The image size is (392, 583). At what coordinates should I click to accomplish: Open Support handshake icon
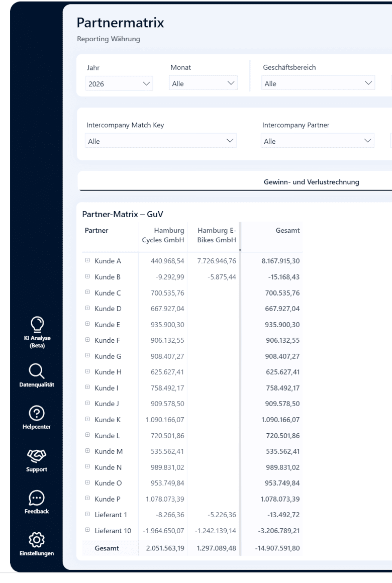click(x=37, y=455)
